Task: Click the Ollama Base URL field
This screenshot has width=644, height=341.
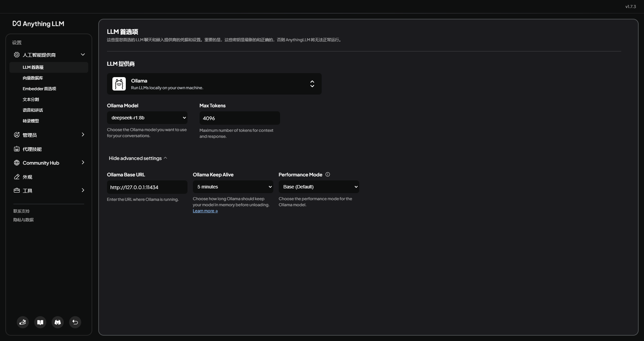Action: tap(147, 187)
